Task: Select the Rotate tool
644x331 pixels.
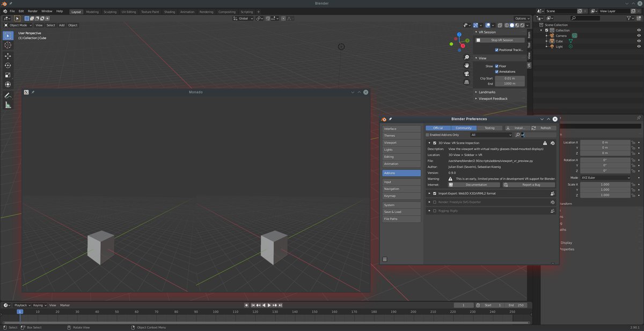Action: (x=8, y=66)
